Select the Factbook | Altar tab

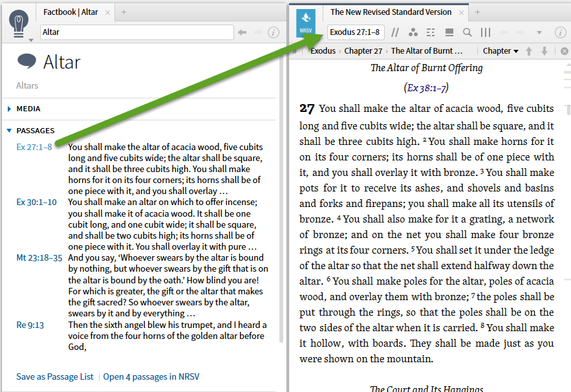click(x=70, y=12)
